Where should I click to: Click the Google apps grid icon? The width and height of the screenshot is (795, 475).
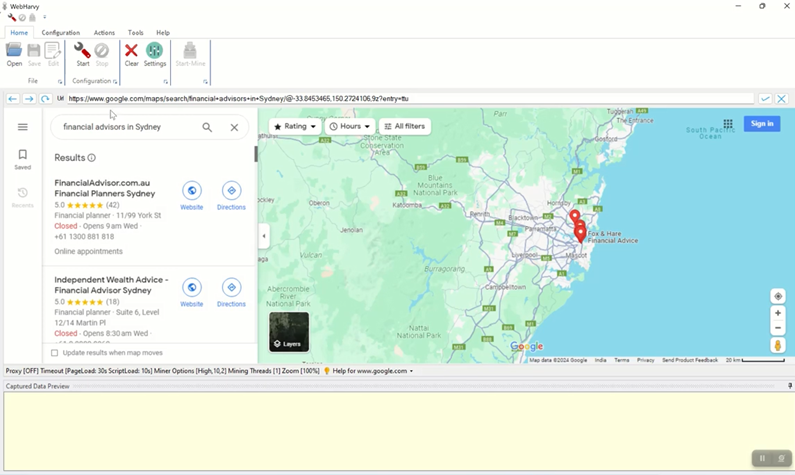click(728, 124)
